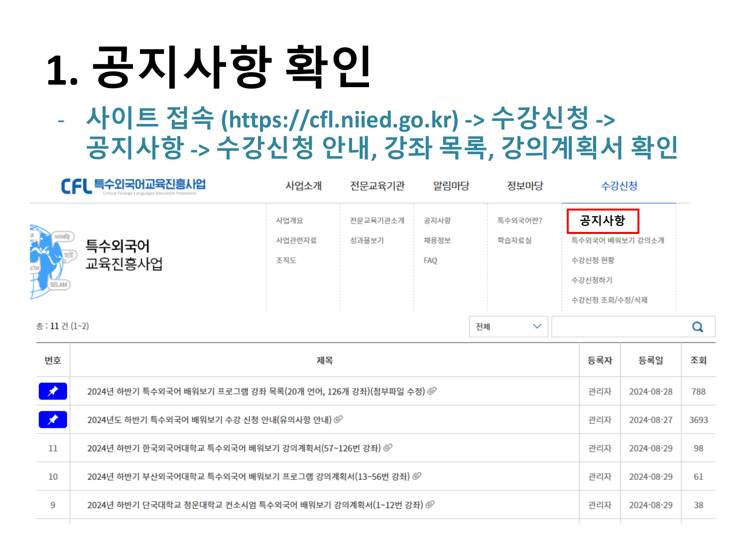Image resolution: width=747 pixels, height=560 pixels.
Task: Select 사업소개 in the top navigation
Action: click(303, 186)
